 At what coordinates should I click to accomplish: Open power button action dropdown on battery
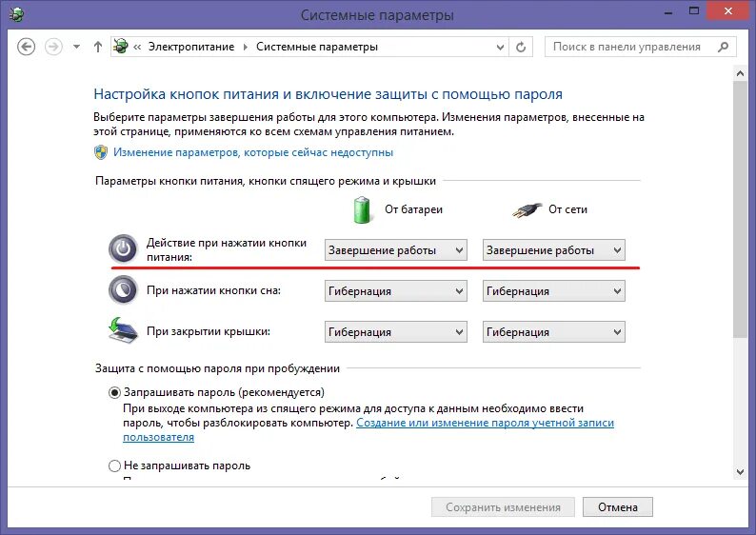396,250
